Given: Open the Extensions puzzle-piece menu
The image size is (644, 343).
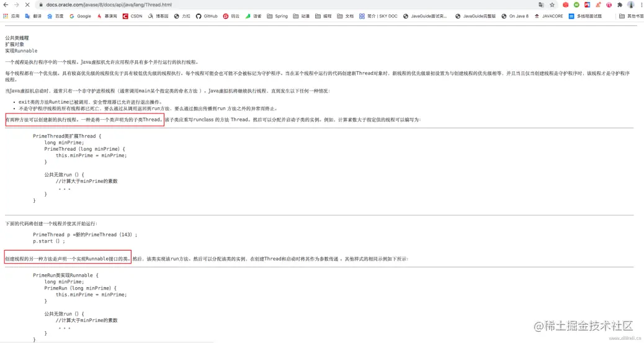Looking at the screenshot, I should click(x=620, y=5).
